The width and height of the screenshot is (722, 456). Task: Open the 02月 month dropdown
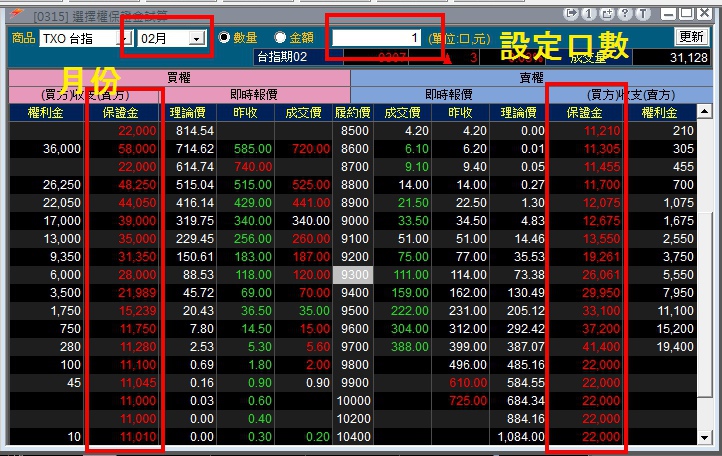tap(197, 38)
